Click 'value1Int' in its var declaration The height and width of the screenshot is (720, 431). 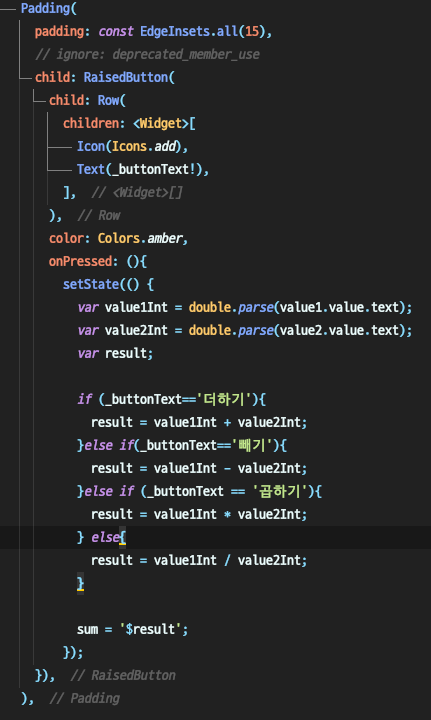point(136,307)
